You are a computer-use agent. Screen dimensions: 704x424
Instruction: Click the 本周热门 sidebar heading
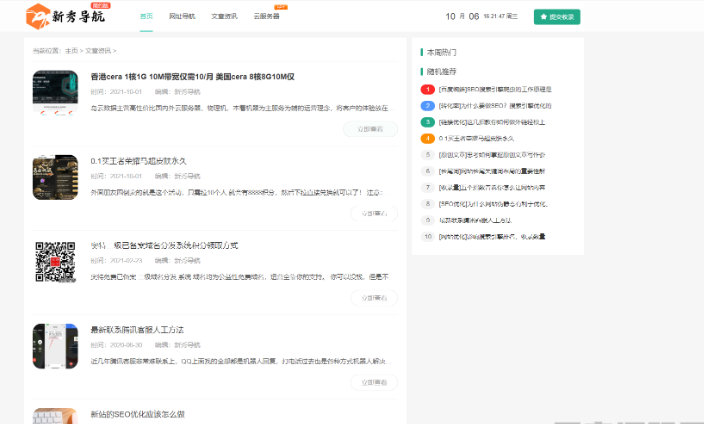click(x=441, y=52)
